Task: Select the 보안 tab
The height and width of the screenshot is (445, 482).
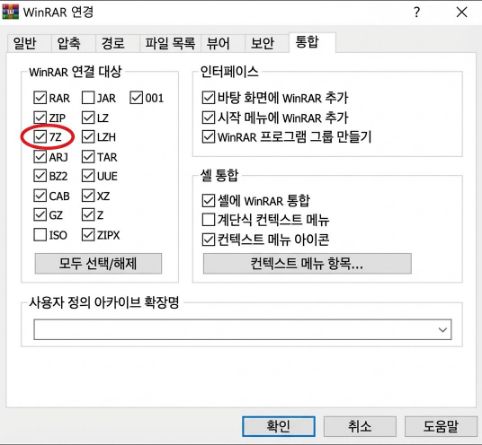Action: pyautogui.click(x=267, y=43)
